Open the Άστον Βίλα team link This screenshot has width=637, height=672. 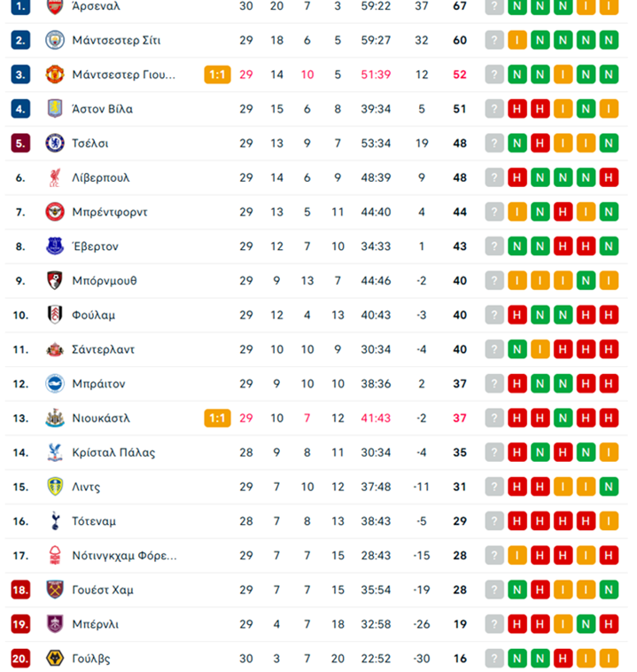[x=103, y=109]
